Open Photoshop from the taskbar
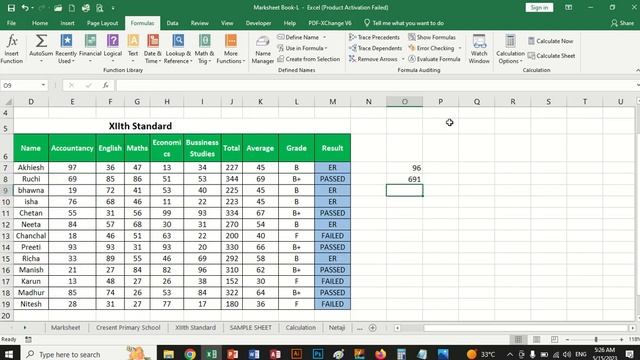The image size is (640, 360). pos(318,354)
